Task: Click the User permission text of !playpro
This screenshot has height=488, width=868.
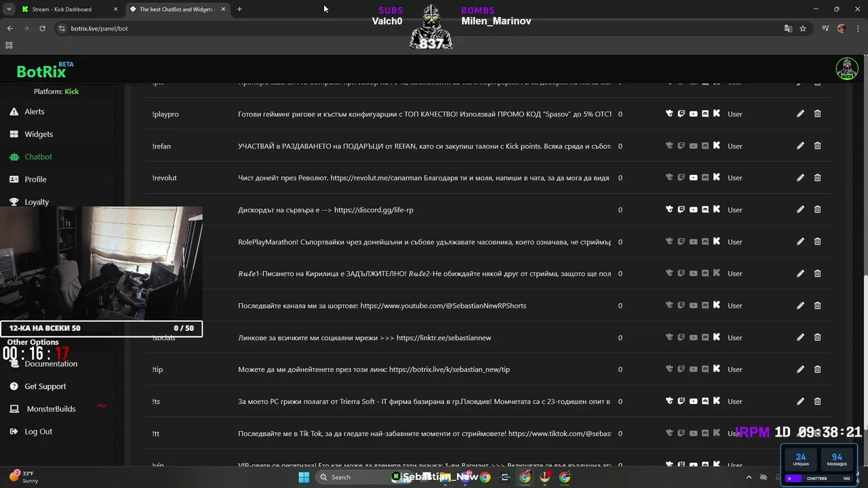Action: click(734, 114)
